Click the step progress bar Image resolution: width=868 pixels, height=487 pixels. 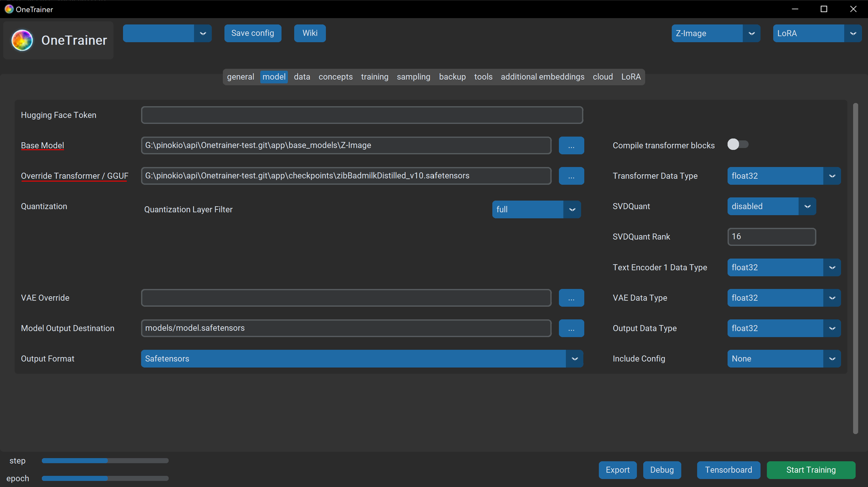pos(105,461)
